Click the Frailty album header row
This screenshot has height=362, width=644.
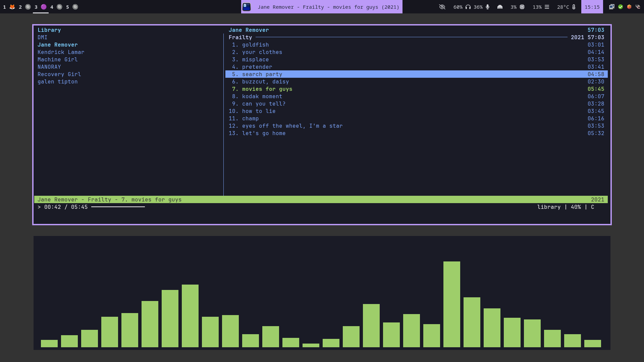[x=416, y=37]
